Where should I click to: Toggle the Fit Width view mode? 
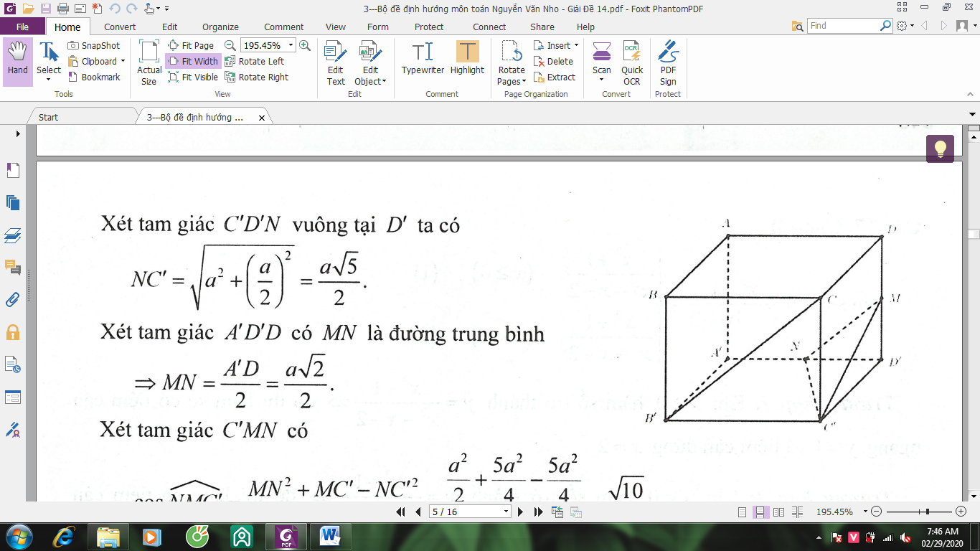(192, 61)
